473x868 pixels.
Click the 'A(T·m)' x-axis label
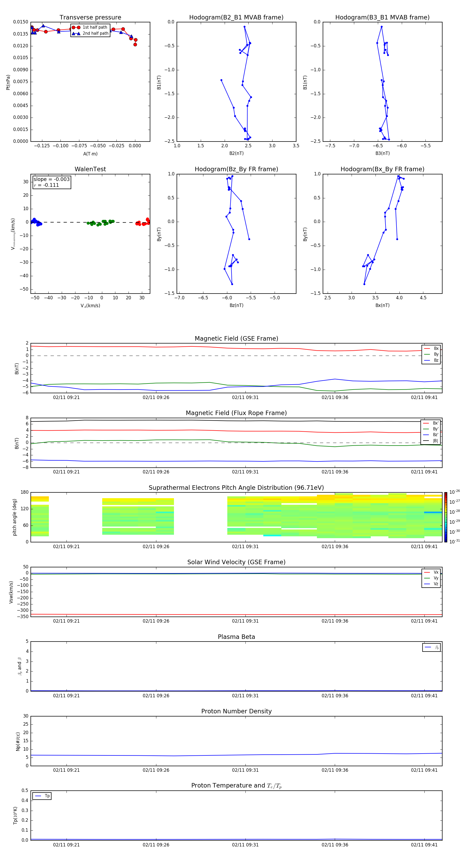(90, 154)
